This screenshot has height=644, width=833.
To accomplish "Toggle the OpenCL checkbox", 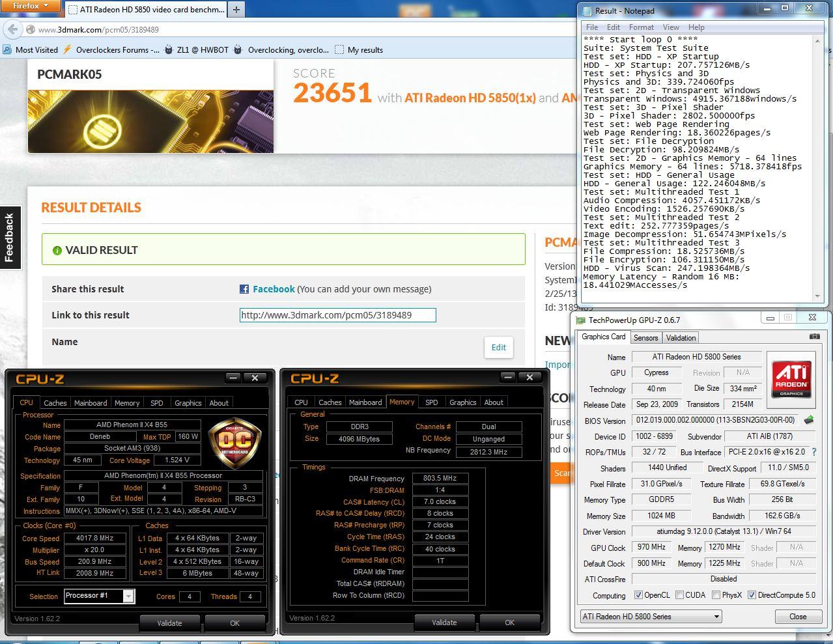I will [638, 595].
